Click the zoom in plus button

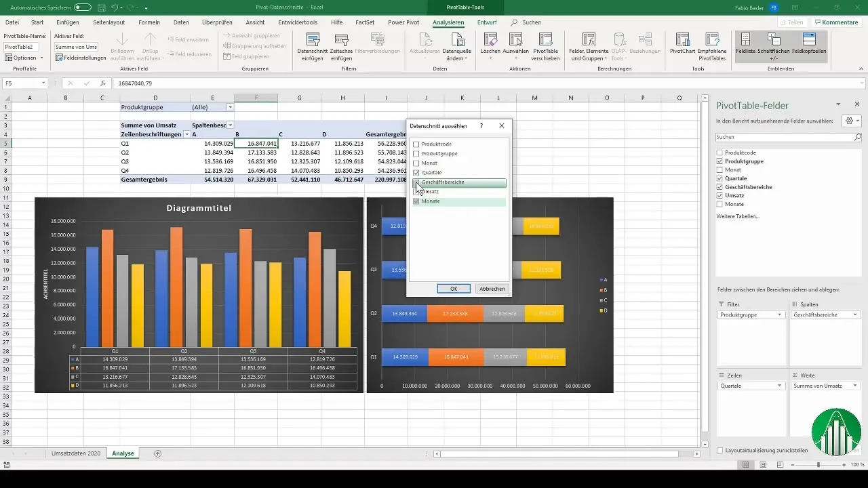tap(844, 465)
